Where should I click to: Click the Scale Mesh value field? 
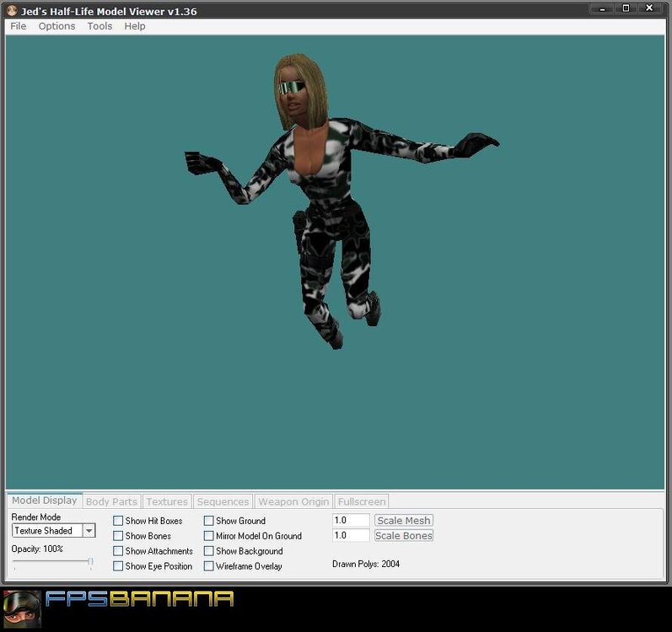(x=351, y=520)
